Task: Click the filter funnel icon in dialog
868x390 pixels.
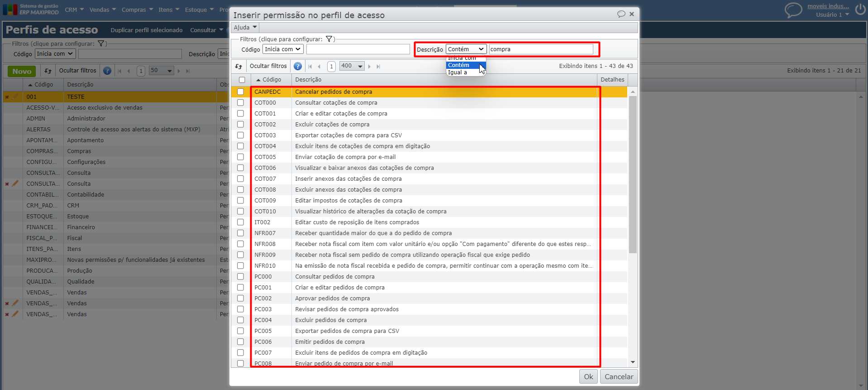Action: coord(329,39)
